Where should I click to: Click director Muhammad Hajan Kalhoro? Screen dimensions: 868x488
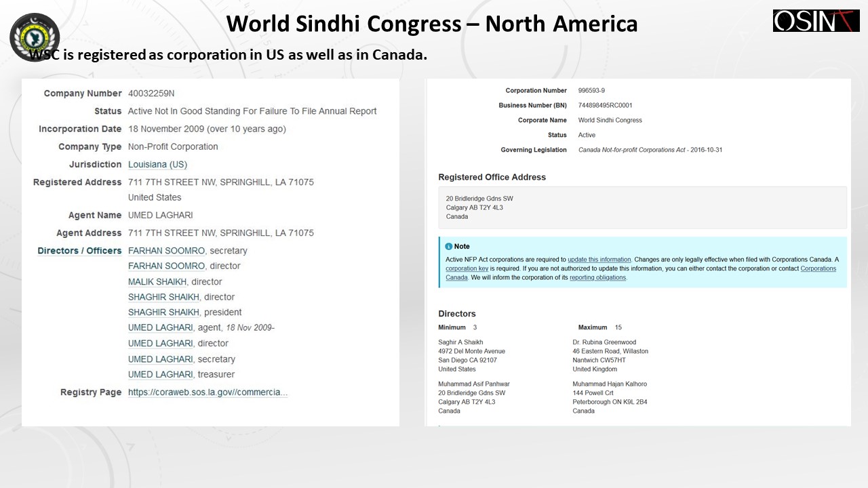tap(608, 384)
